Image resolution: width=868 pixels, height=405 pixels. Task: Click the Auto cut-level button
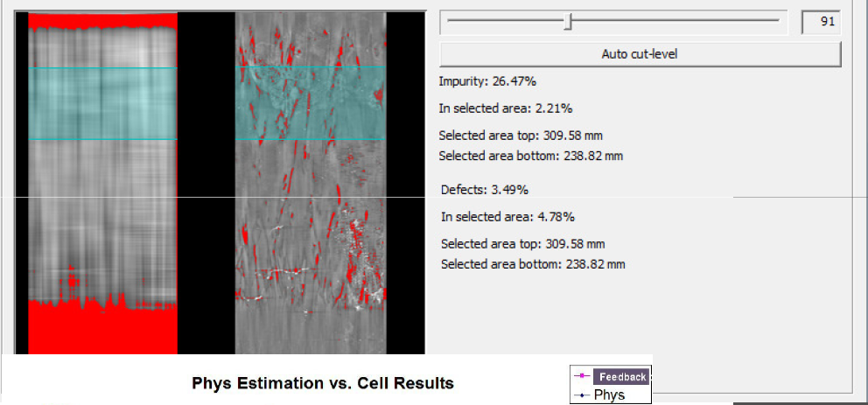click(x=640, y=54)
